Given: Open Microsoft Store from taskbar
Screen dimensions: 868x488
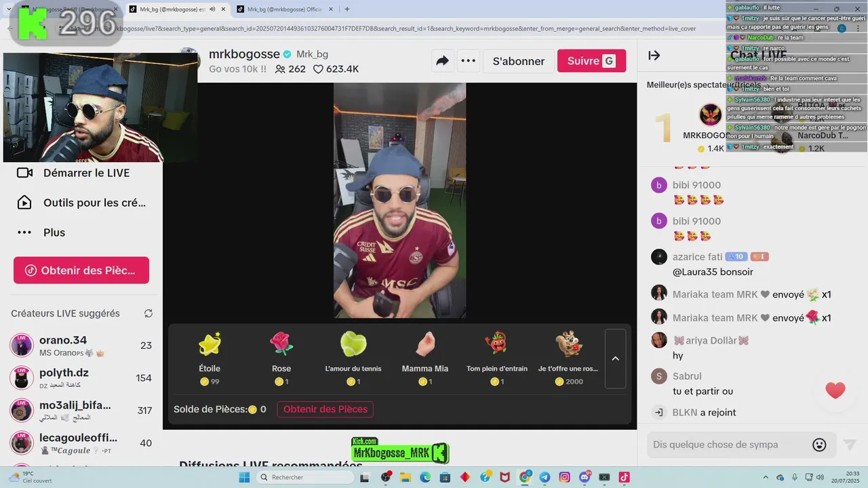Looking at the screenshot, I should pos(445,477).
